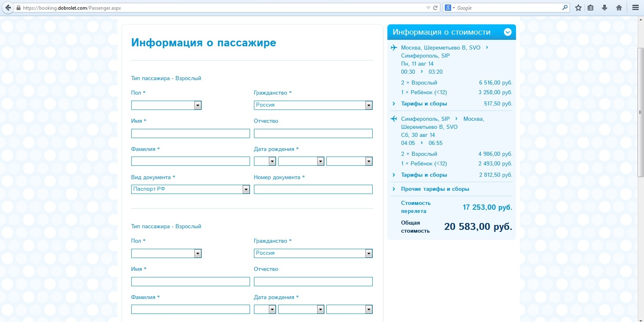Image resolution: width=644 pixels, height=322 pixels.
Task: Click first passenger first name field
Action: (x=190, y=133)
